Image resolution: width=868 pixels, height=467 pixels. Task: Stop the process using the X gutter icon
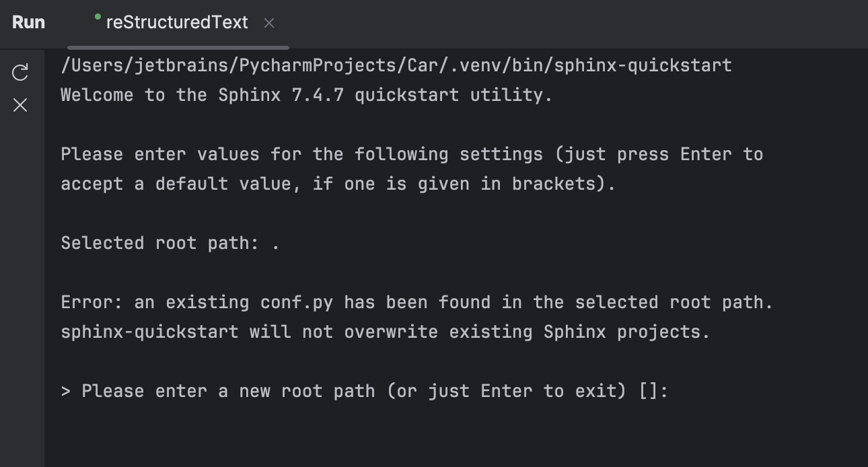pos(20,105)
